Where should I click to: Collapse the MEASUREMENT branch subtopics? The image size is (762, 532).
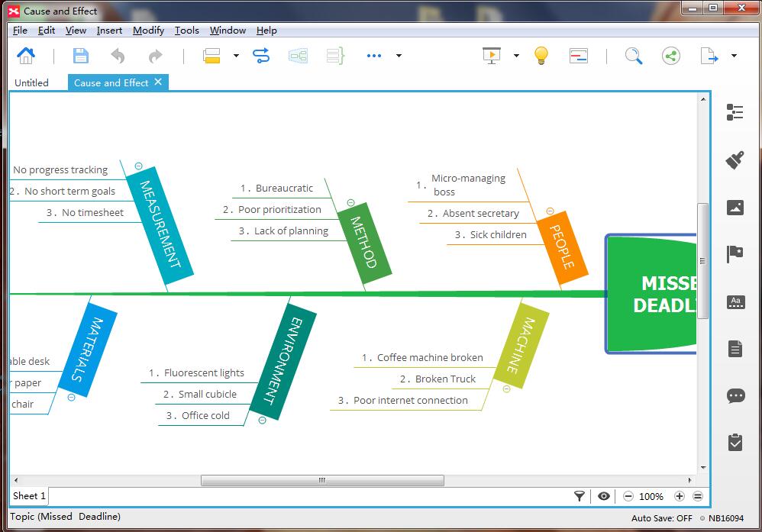pos(138,166)
